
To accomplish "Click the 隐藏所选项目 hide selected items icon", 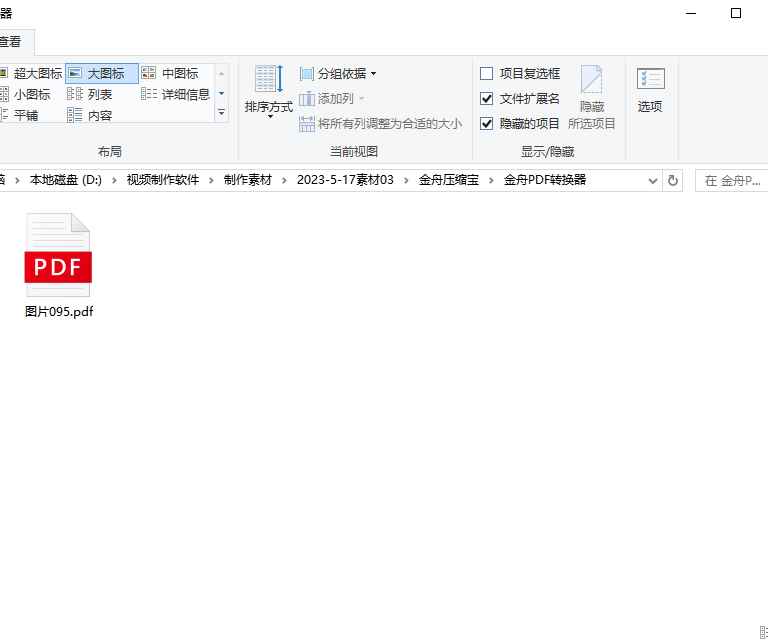I will [x=591, y=97].
